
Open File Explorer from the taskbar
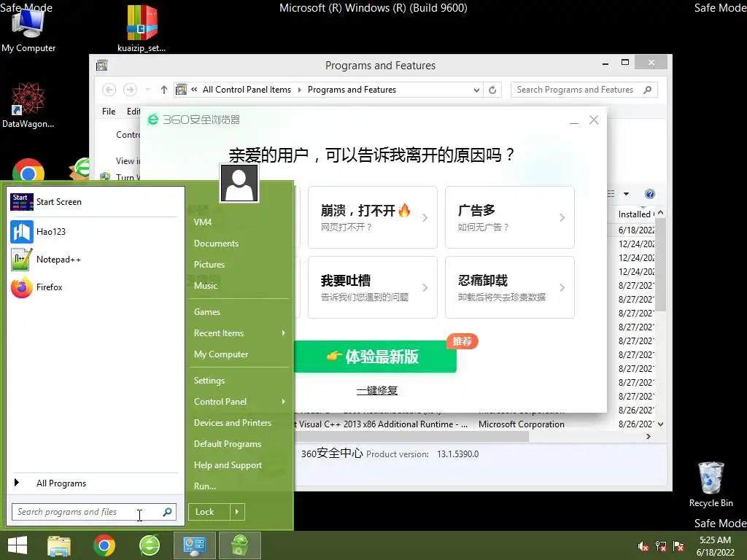pos(59,545)
